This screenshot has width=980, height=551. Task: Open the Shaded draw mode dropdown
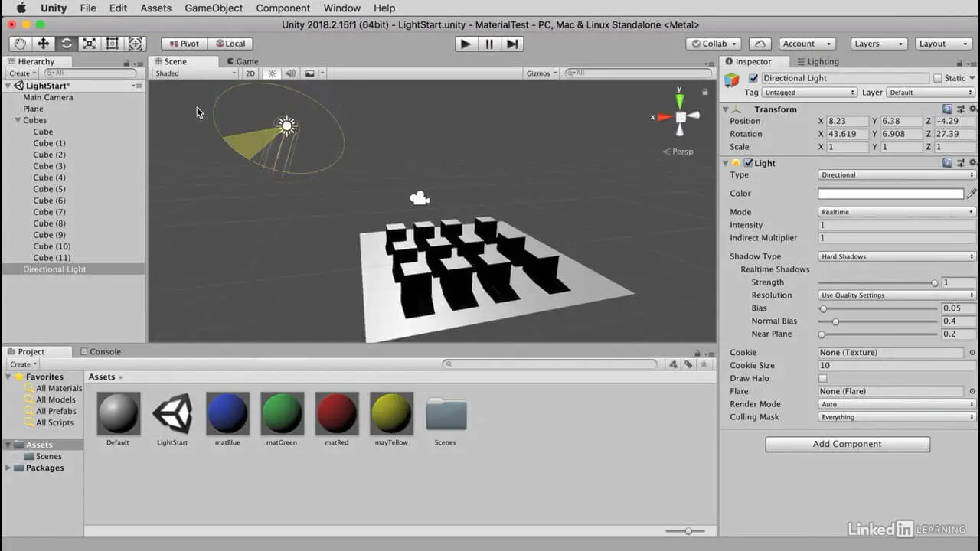point(195,73)
